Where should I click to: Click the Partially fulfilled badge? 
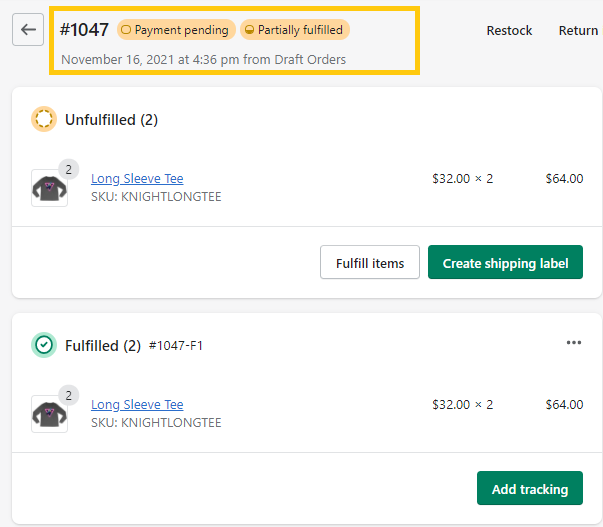click(294, 30)
